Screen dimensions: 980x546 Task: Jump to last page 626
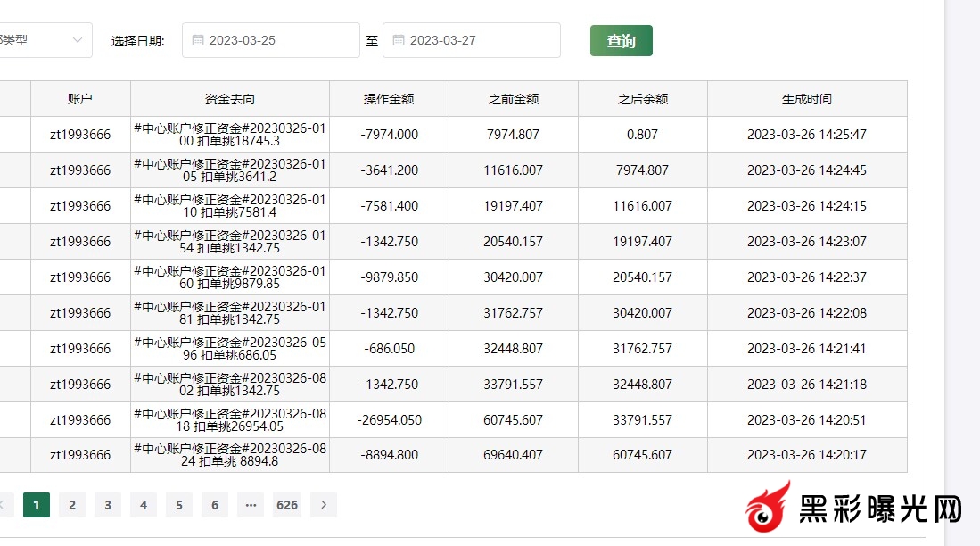tap(287, 505)
